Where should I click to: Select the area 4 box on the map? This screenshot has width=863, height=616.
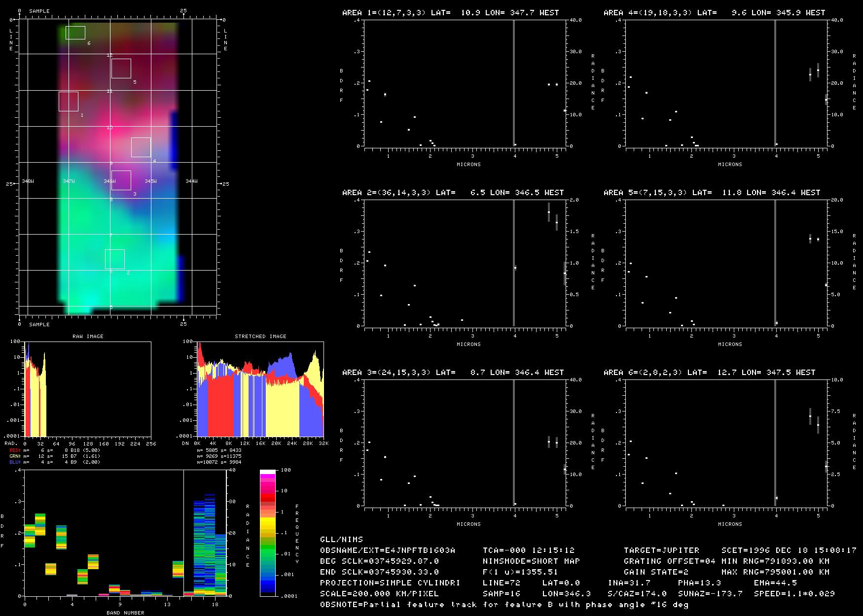pos(141,147)
